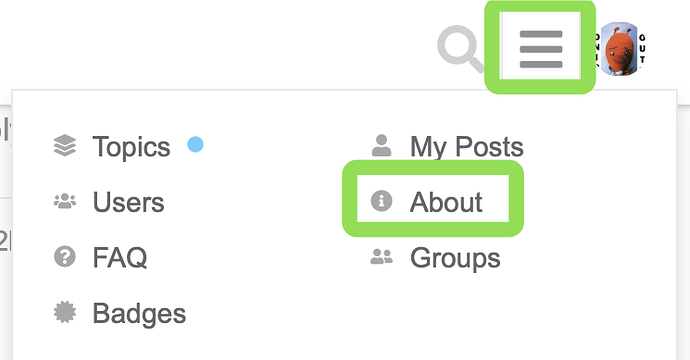This screenshot has width=690, height=360.
Task: Open the Users page link
Action: (128, 202)
